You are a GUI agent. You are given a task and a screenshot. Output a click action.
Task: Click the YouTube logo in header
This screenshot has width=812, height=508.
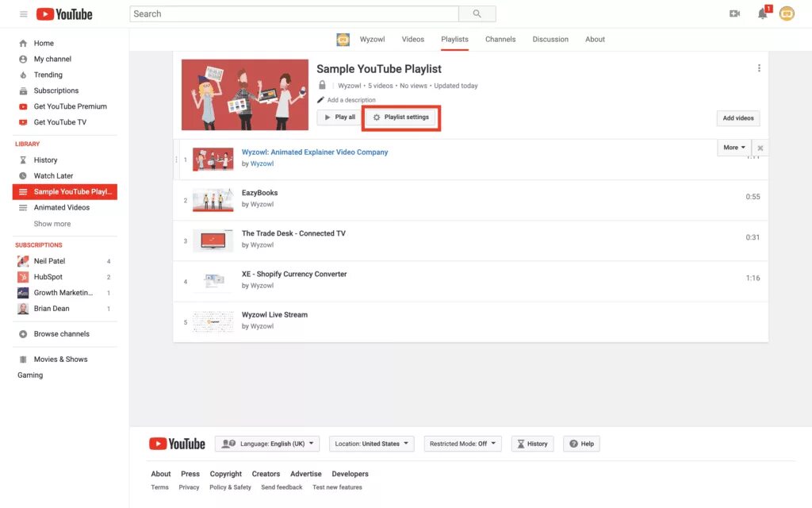click(x=64, y=14)
